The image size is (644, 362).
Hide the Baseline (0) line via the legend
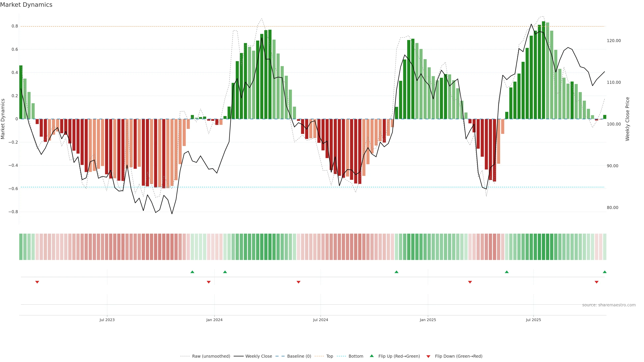point(299,356)
